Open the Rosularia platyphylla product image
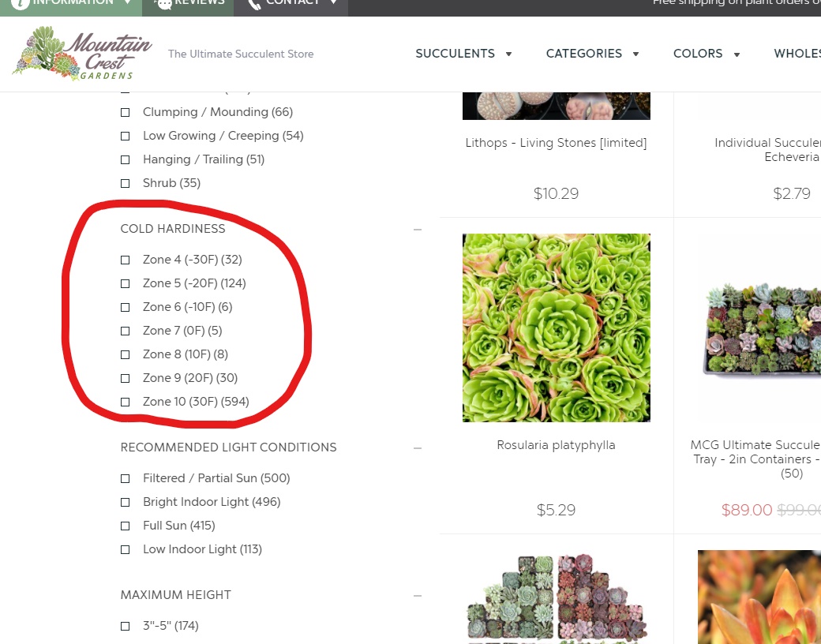This screenshot has width=821, height=644. coord(556,328)
